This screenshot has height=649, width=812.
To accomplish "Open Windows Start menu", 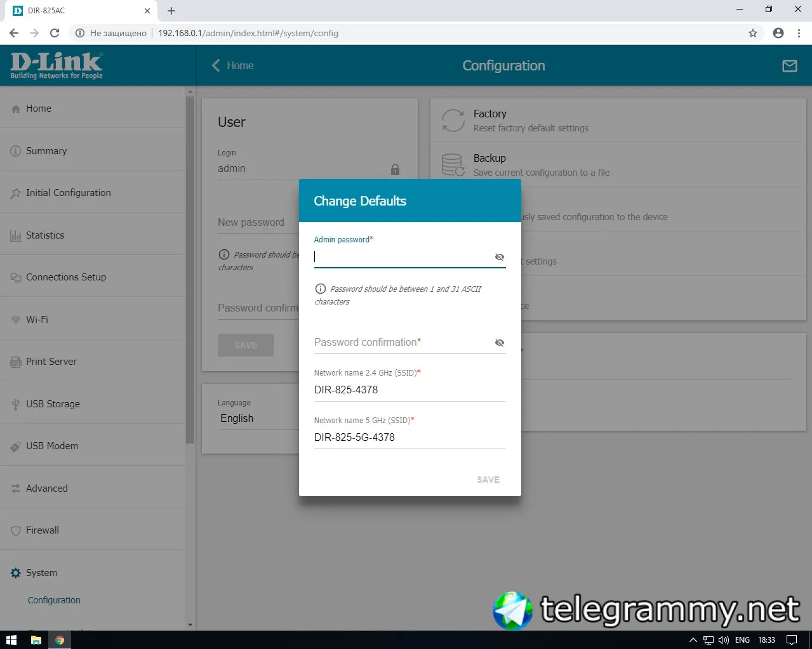I will point(11,640).
